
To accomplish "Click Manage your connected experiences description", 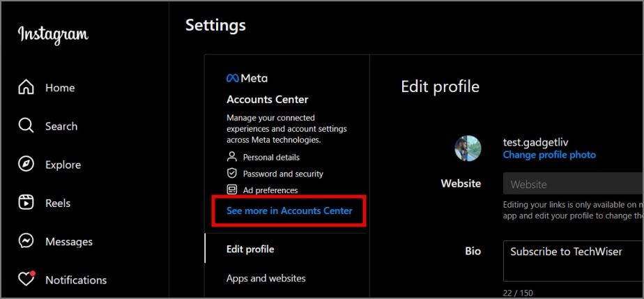I will coord(286,128).
